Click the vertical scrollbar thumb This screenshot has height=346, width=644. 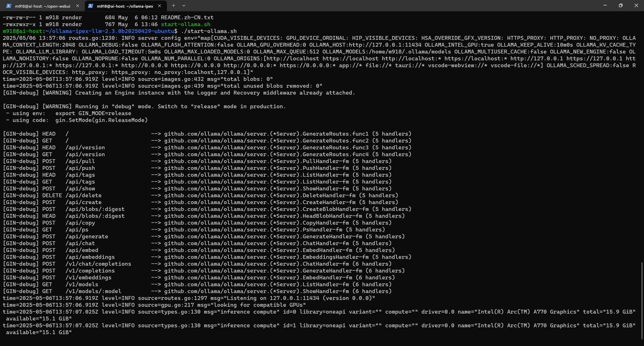pos(642,300)
